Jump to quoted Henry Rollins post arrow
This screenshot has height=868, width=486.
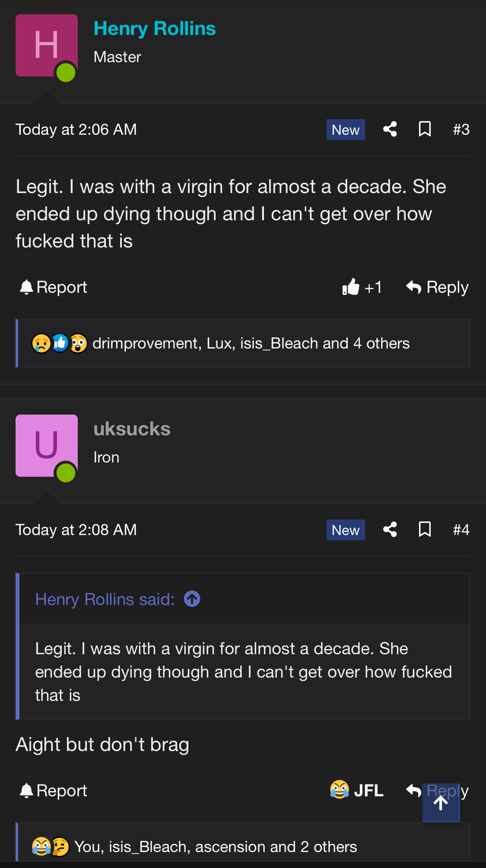pos(192,599)
